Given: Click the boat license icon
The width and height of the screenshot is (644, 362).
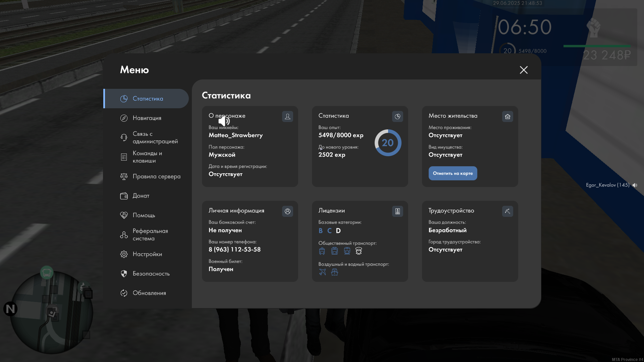Looking at the screenshot, I should (x=334, y=272).
